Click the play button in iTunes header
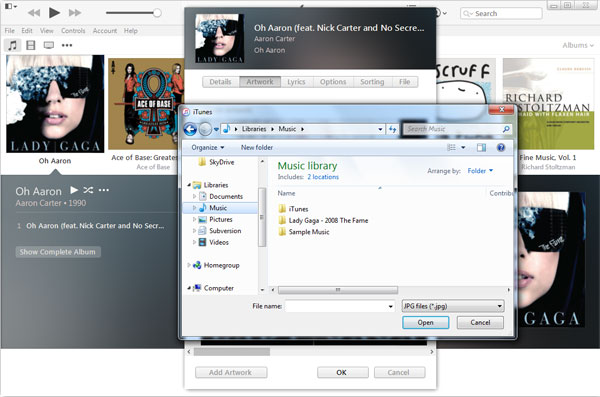Screen dimensions: 600x397 click(x=54, y=13)
